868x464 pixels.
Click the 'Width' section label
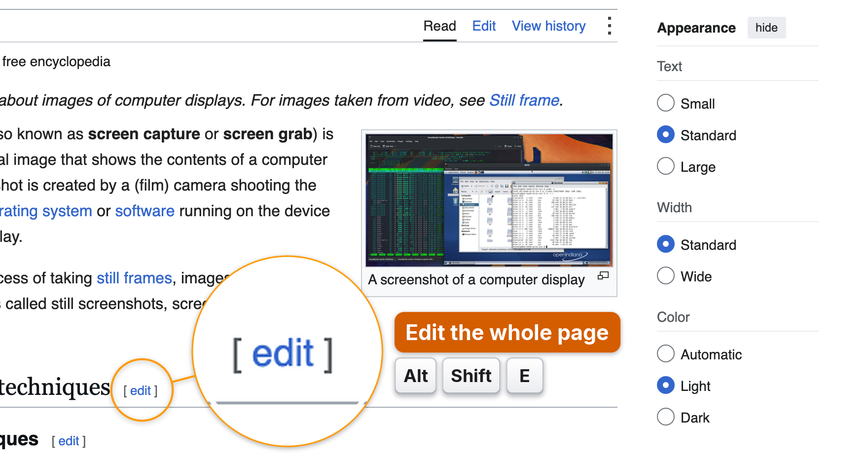click(674, 207)
